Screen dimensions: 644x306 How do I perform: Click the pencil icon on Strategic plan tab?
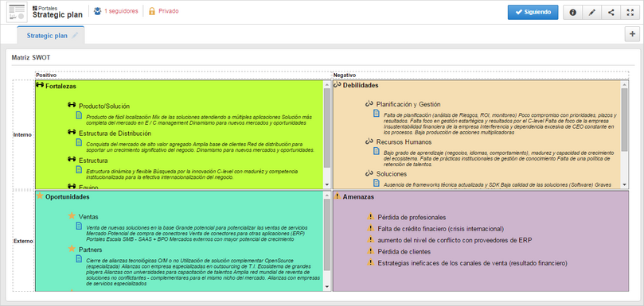point(75,36)
